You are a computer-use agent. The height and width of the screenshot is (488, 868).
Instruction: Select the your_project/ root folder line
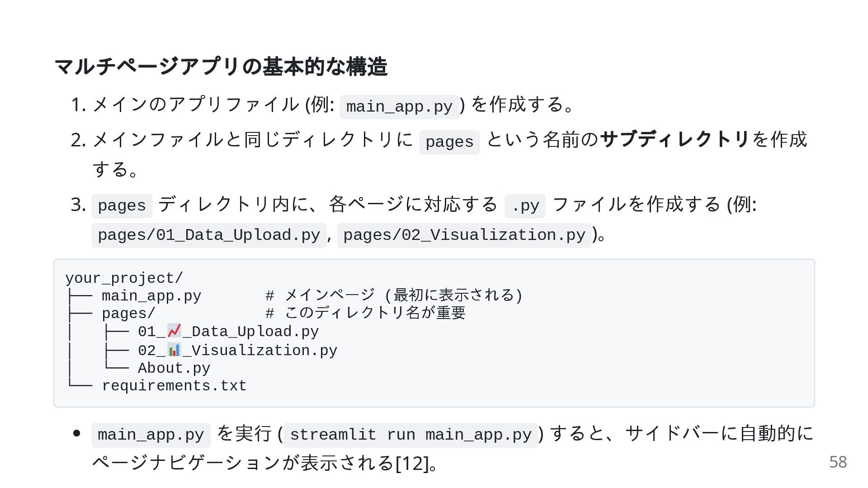124,278
